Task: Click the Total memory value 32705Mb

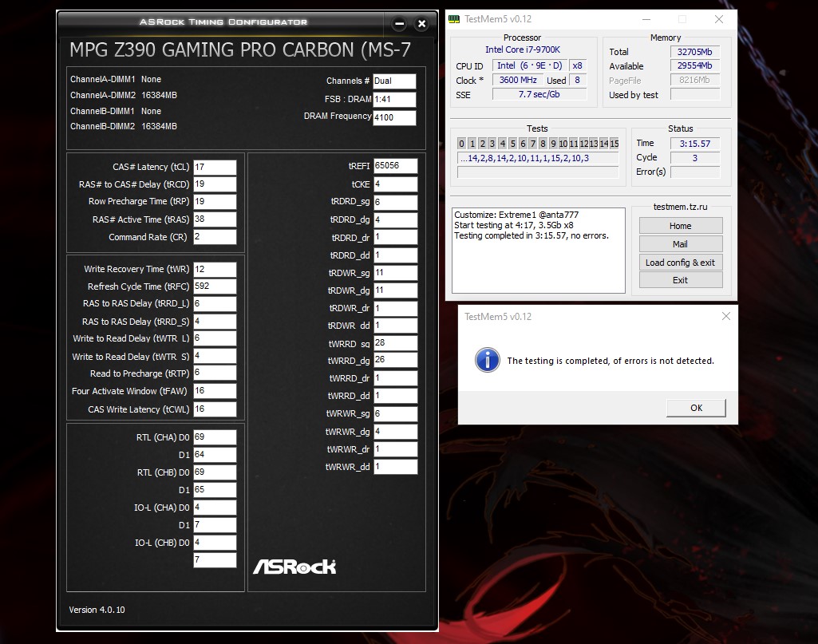Action: click(695, 52)
